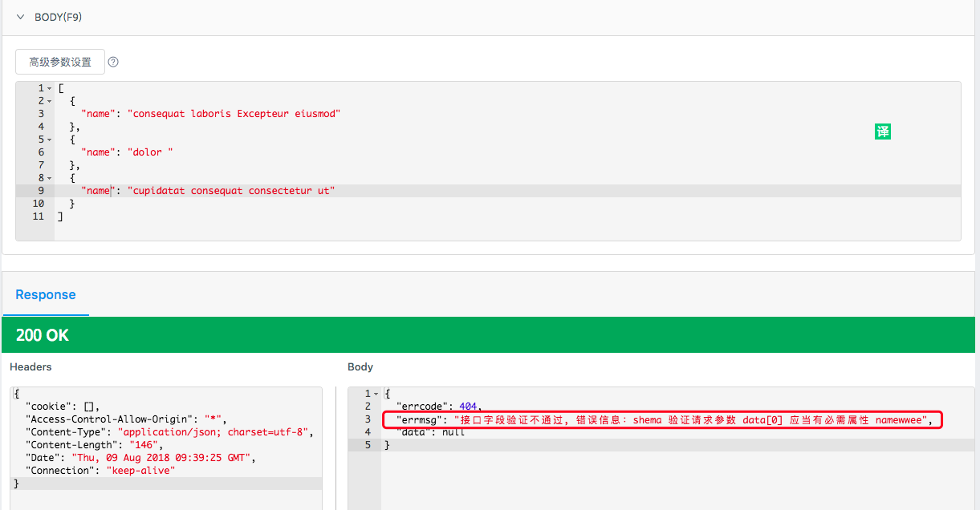Place cursor in "consequat laboris Excepteur eiusmod" string
980x510 pixels.
[237, 114]
